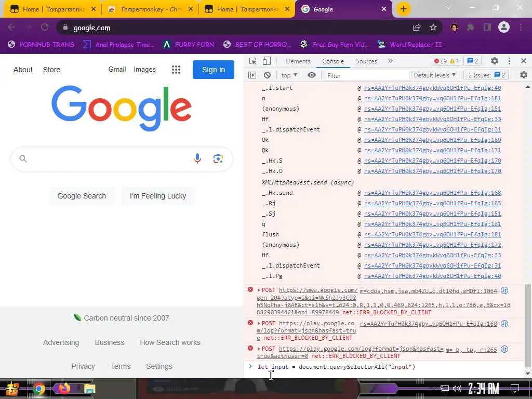
Task: Click the console prompt input line
Action: 387,367
